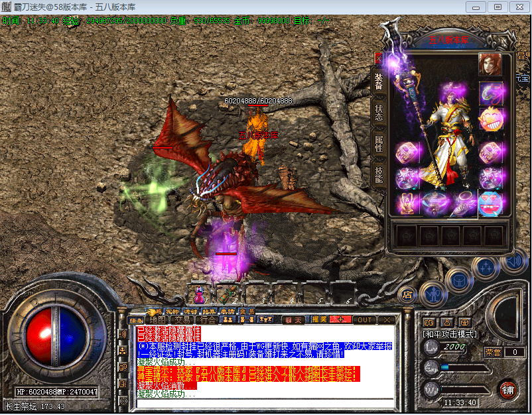Click the person icon above attack mode
This screenshot has height=415, width=532.
(447, 322)
